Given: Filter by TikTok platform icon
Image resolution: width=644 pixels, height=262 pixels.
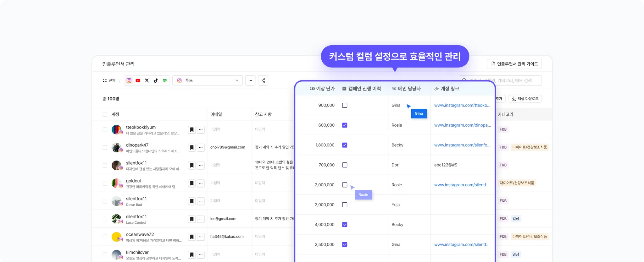Looking at the screenshot, I should tap(156, 80).
